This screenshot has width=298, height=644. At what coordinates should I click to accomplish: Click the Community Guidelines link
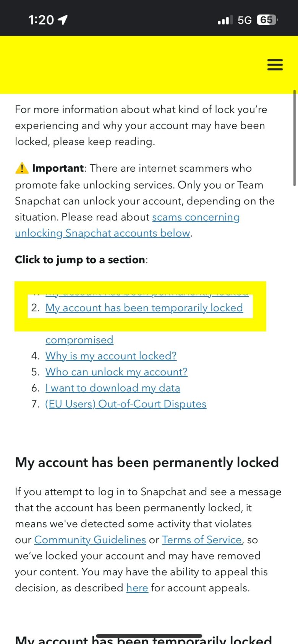pos(89,539)
